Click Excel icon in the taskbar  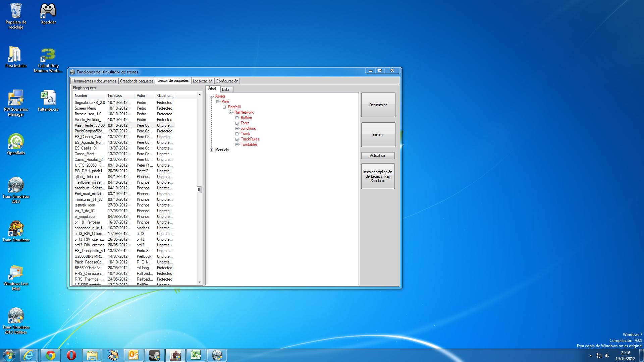coord(196,355)
